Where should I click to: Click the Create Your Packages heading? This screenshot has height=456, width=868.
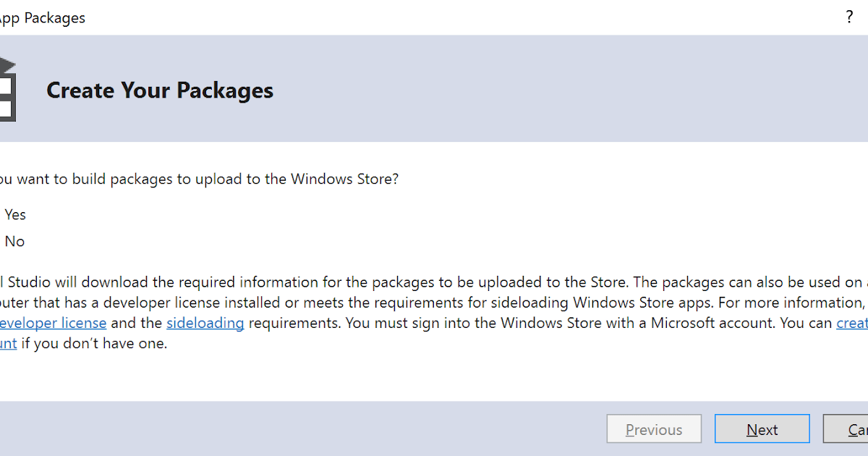tap(159, 90)
